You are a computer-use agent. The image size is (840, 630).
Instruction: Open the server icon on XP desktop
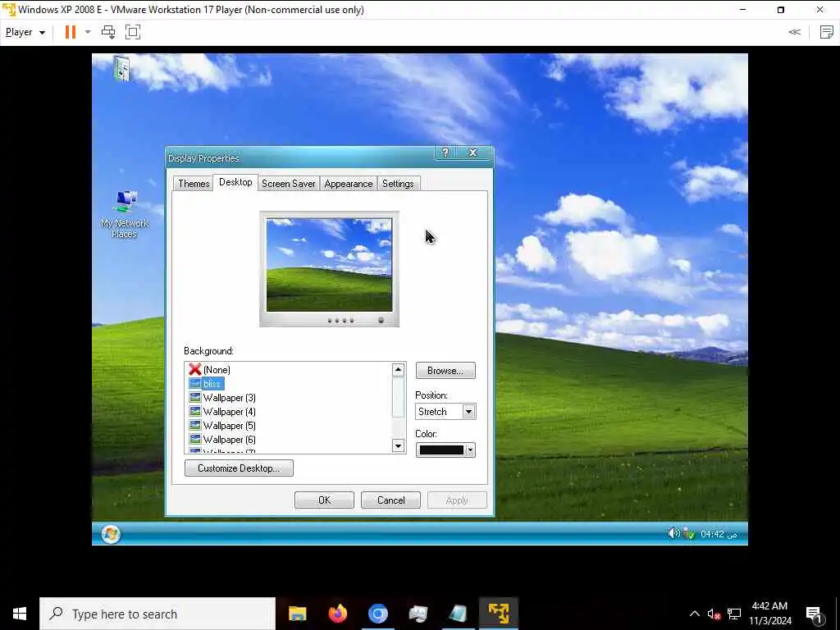pyautogui.click(x=122, y=69)
